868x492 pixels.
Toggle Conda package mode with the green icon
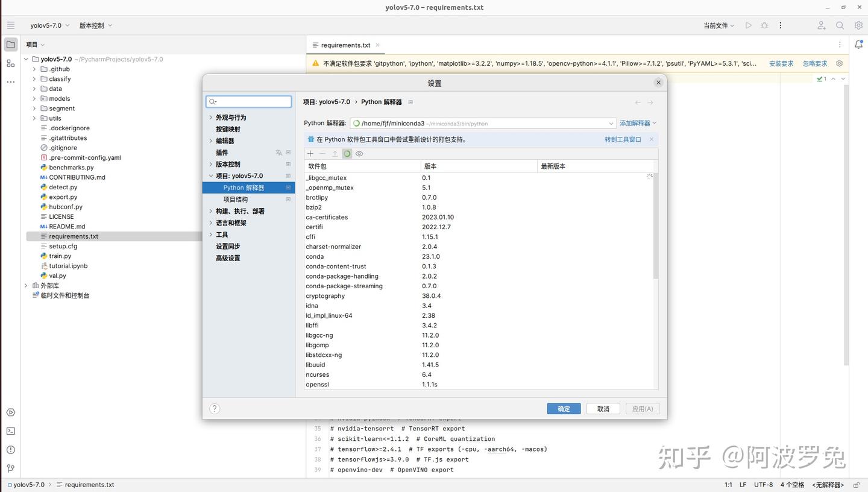click(347, 154)
